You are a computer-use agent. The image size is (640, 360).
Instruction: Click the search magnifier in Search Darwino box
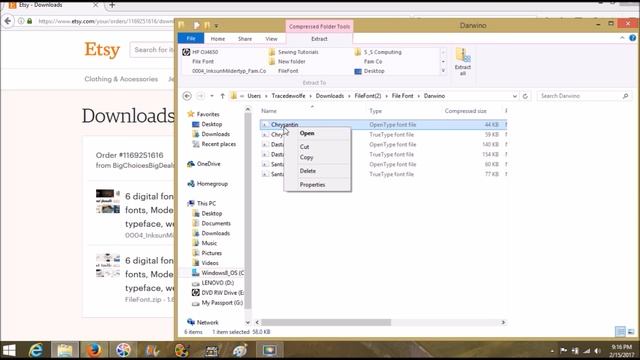click(625, 96)
